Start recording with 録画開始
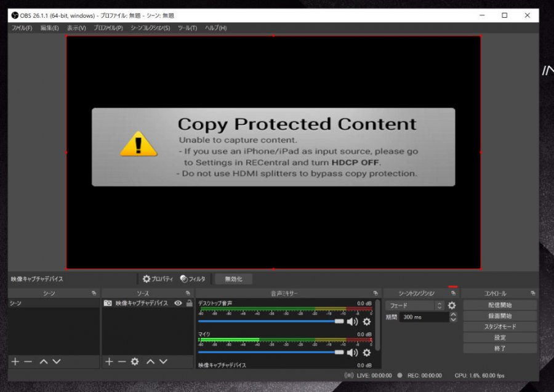 point(500,316)
